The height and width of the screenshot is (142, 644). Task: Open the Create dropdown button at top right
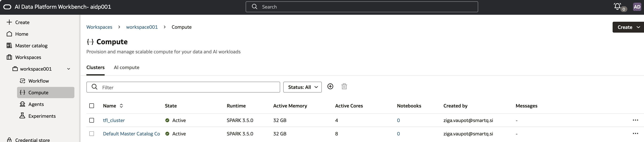[628, 27]
